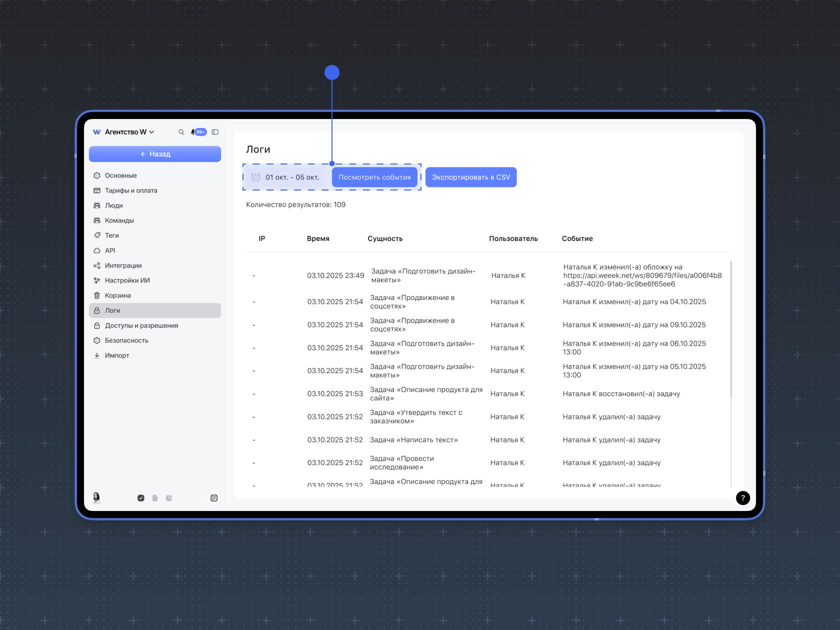Viewport: 840px width, 630px height.
Task: Go to Тарифы и оплата section
Action: pyautogui.click(x=131, y=190)
